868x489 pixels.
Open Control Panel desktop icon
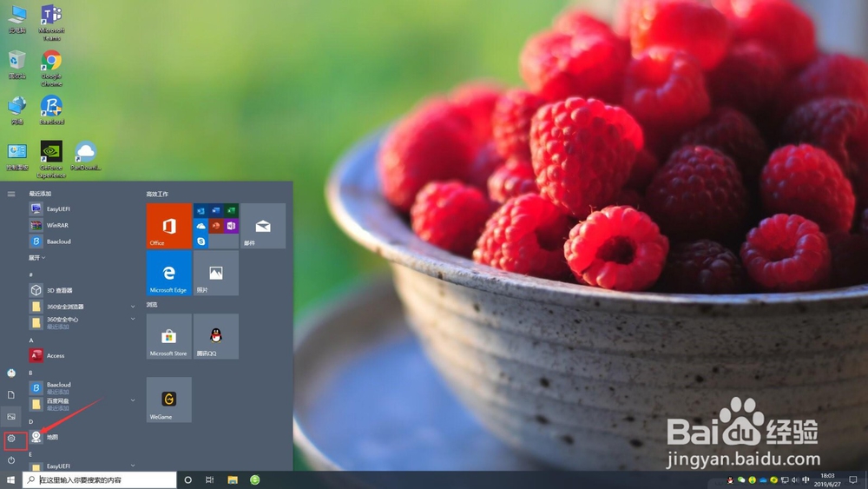coord(17,156)
